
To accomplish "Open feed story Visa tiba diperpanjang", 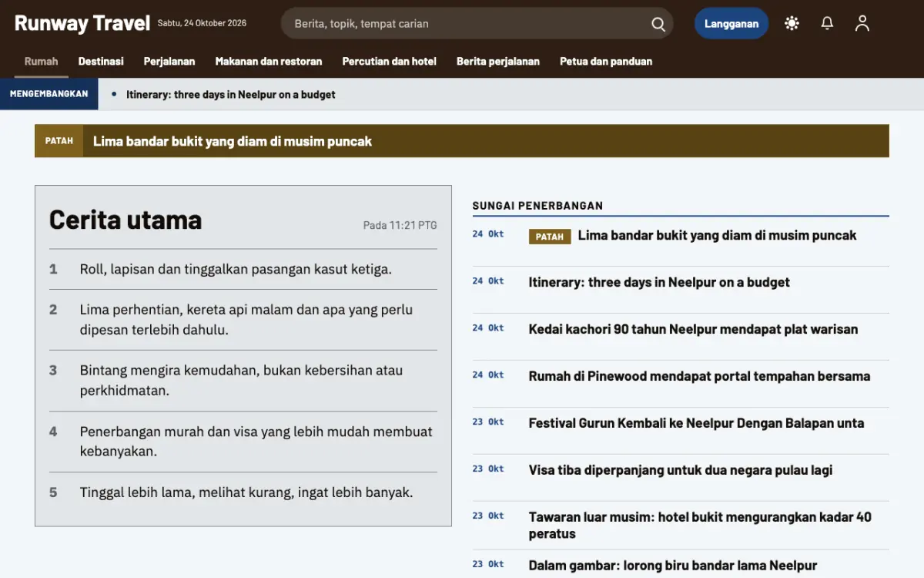I will [681, 471].
